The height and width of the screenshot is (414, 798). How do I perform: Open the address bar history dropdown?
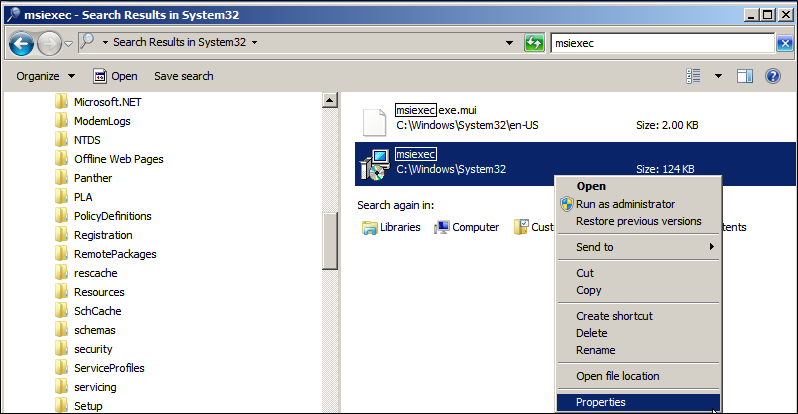click(509, 43)
